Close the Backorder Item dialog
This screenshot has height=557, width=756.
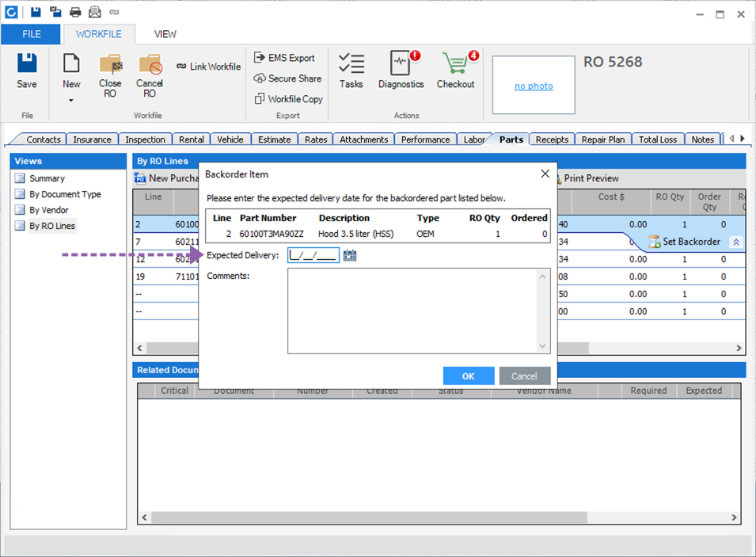tap(545, 174)
